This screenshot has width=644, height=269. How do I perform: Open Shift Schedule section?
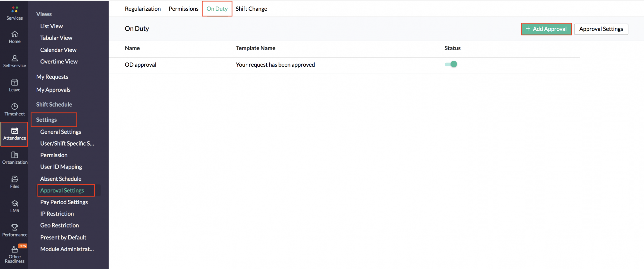54,104
